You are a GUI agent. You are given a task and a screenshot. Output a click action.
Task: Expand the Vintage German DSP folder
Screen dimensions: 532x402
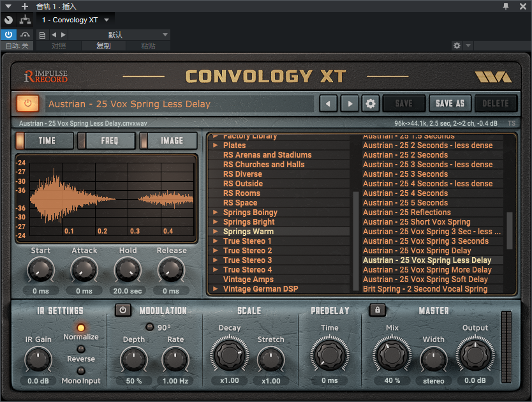(x=216, y=289)
